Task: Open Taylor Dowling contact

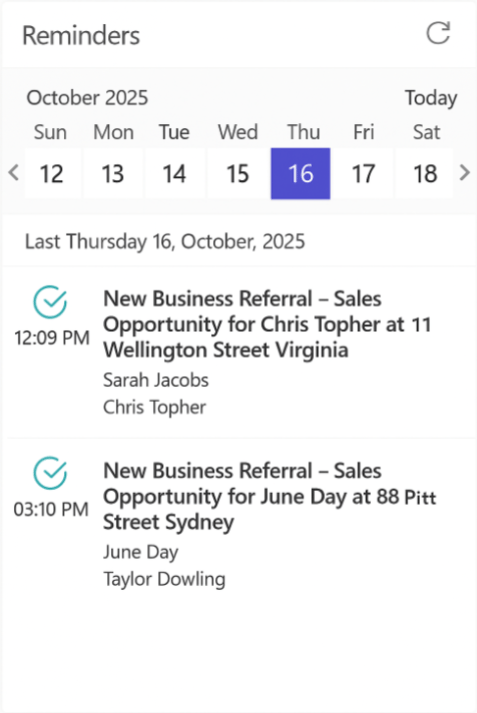Action: coord(164,580)
